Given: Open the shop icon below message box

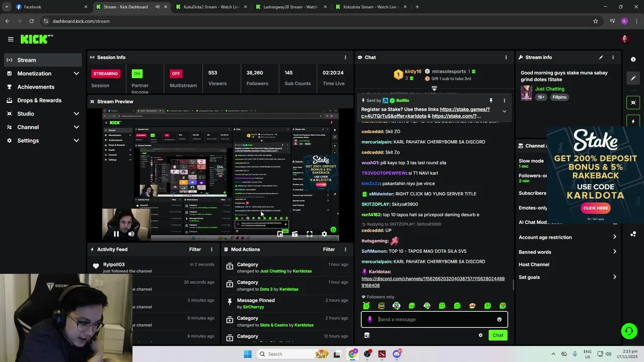Looking at the screenshot, I should [367, 335].
